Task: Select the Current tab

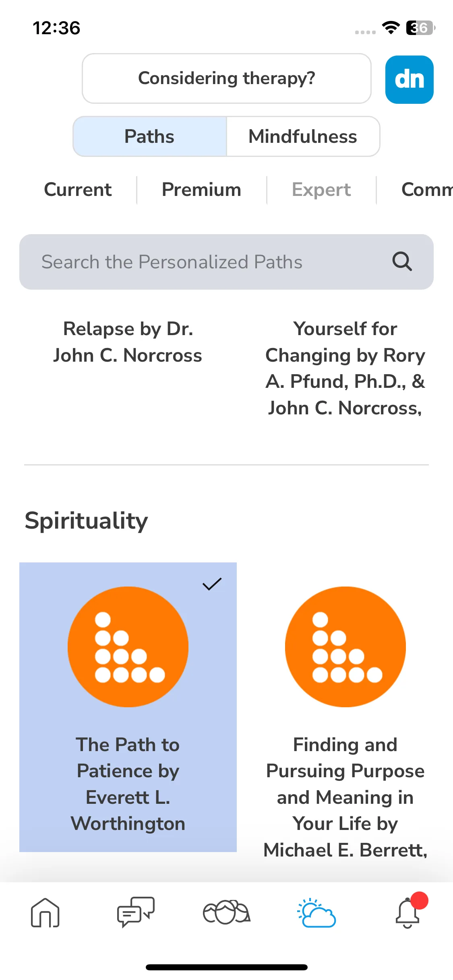Action: pos(78,189)
